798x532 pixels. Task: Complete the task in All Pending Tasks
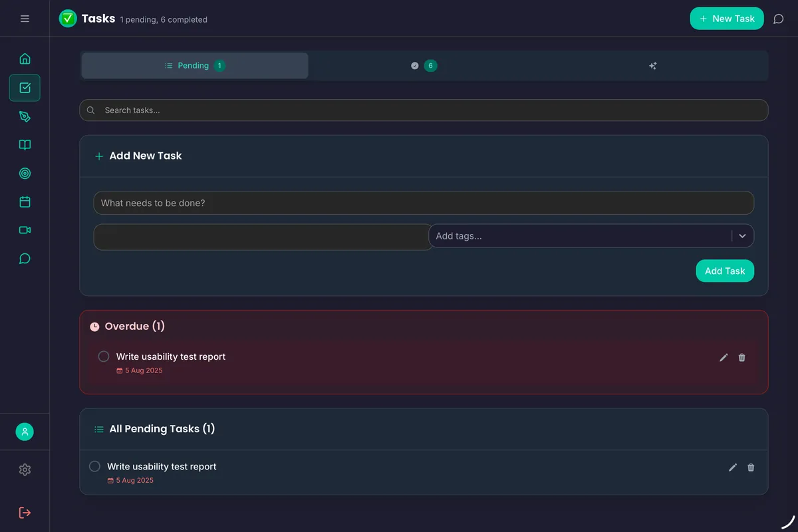(x=94, y=466)
